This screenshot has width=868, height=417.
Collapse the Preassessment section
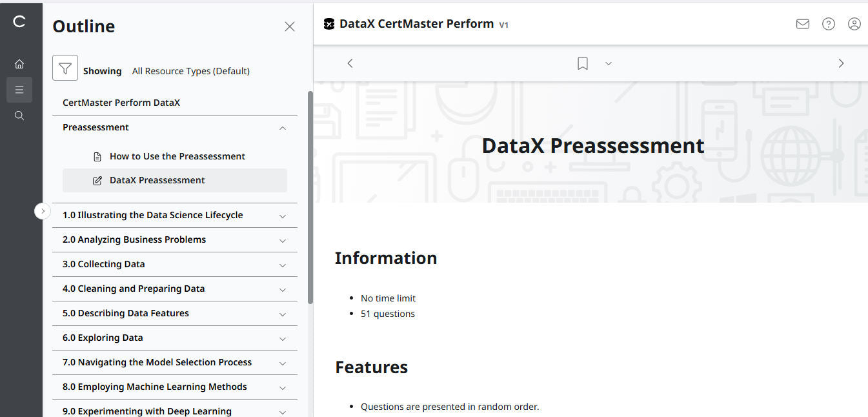point(283,128)
